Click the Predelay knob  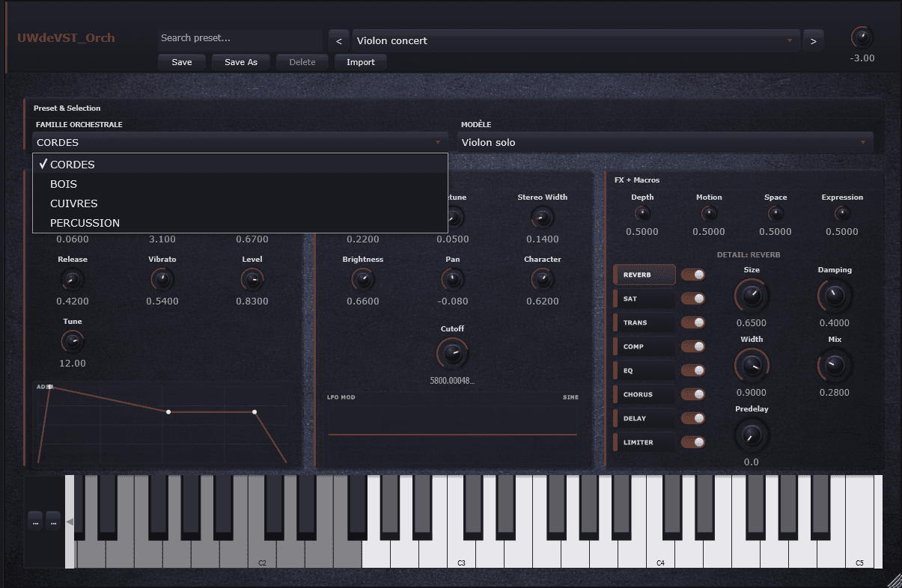(x=752, y=435)
